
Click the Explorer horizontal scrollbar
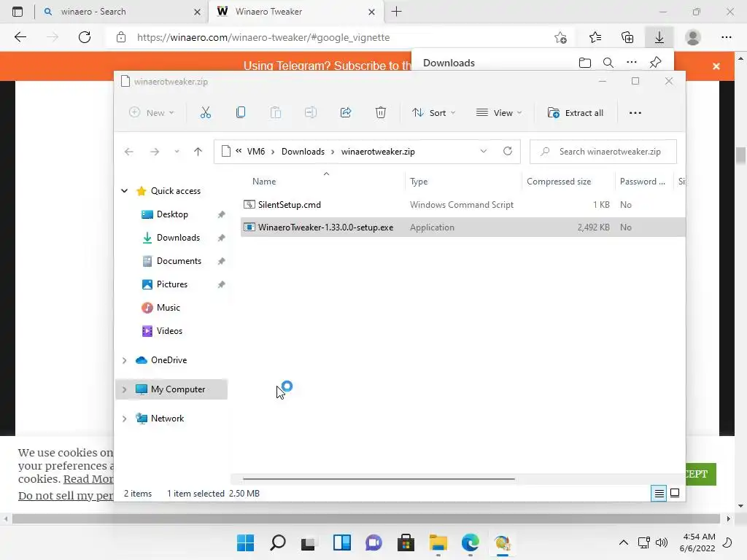(379, 478)
